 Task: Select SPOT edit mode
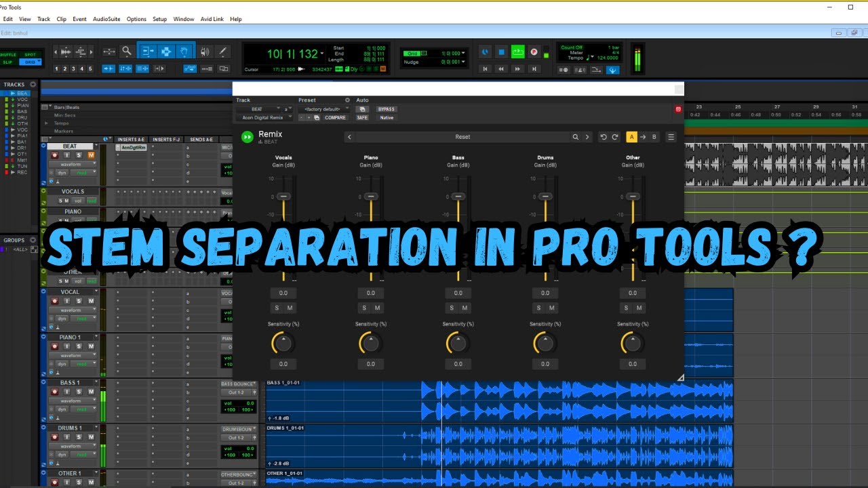[31, 54]
